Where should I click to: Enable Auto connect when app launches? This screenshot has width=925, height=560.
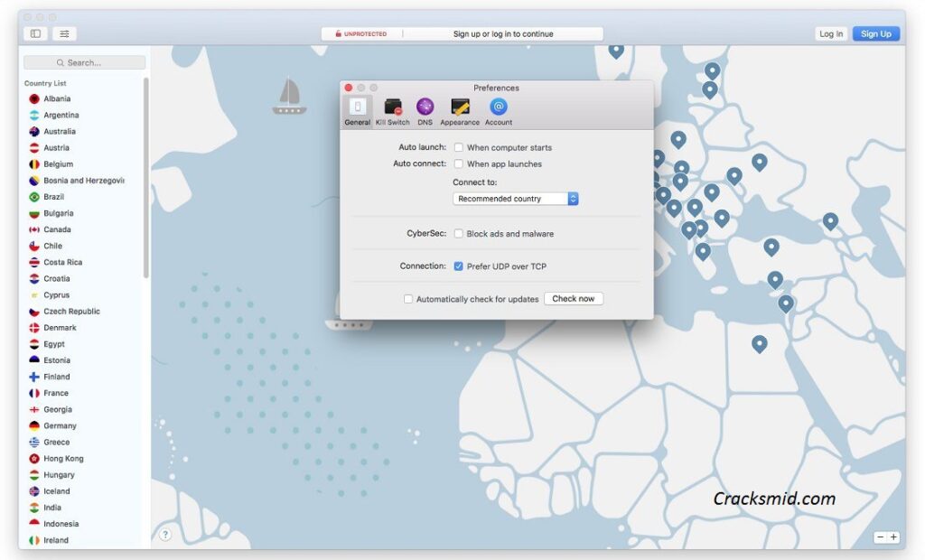[458, 163]
